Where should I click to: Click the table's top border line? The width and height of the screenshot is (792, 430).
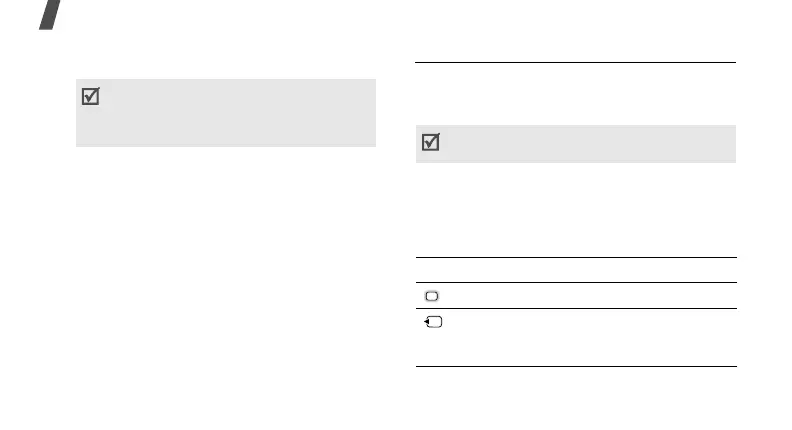point(575,258)
